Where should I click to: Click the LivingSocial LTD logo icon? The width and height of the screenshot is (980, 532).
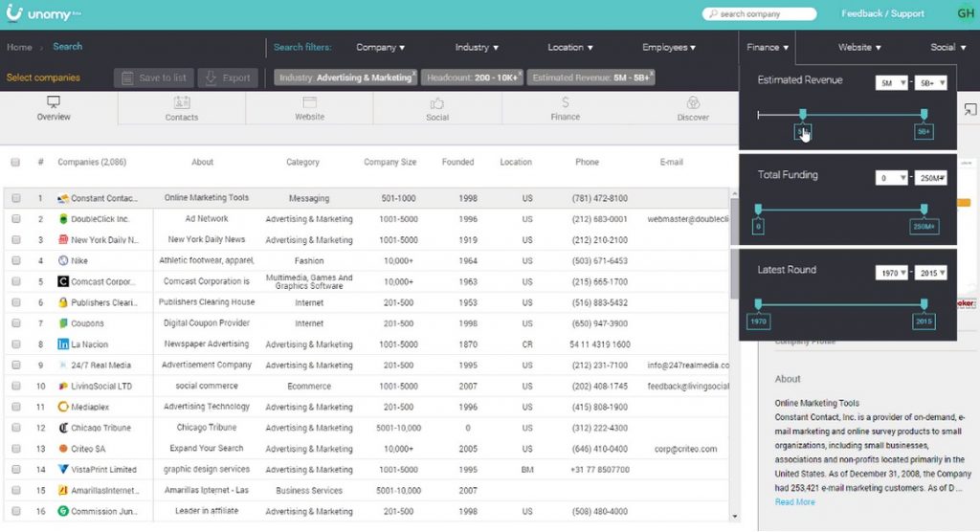pyautogui.click(x=63, y=386)
